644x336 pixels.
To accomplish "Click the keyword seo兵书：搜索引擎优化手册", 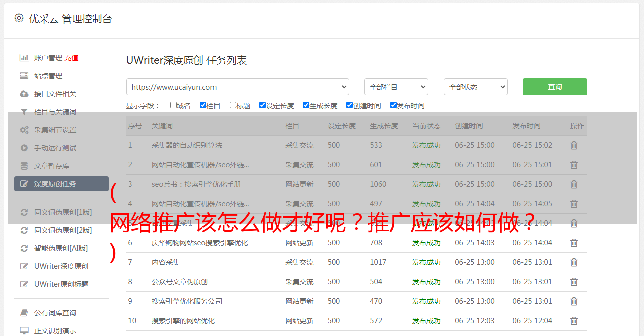I will [196, 184].
